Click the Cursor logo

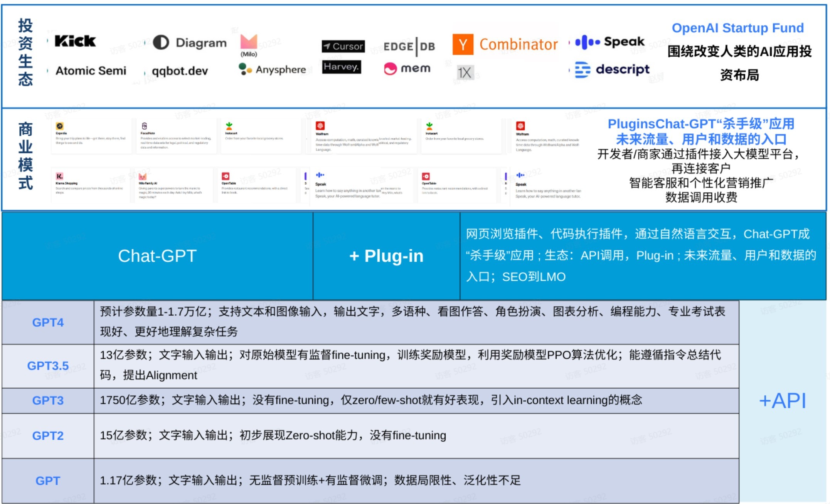point(342,46)
